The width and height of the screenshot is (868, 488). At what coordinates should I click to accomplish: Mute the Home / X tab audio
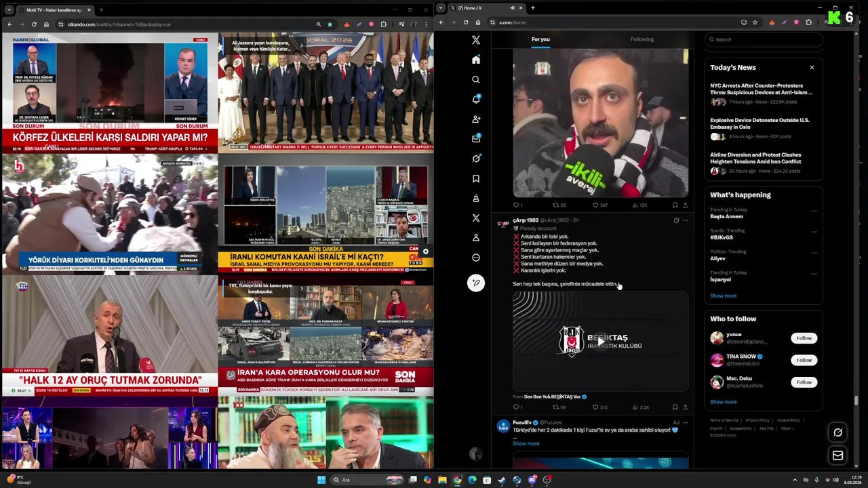[x=513, y=8]
